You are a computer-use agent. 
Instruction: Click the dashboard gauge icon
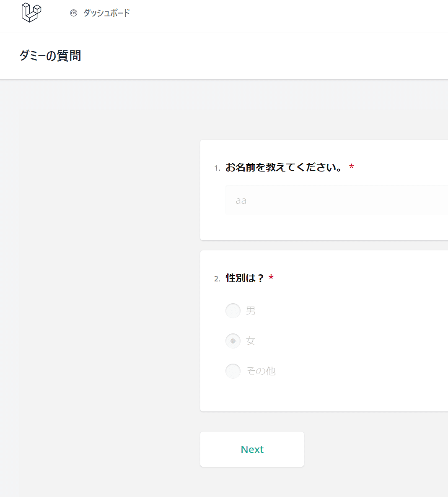coord(73,13)
